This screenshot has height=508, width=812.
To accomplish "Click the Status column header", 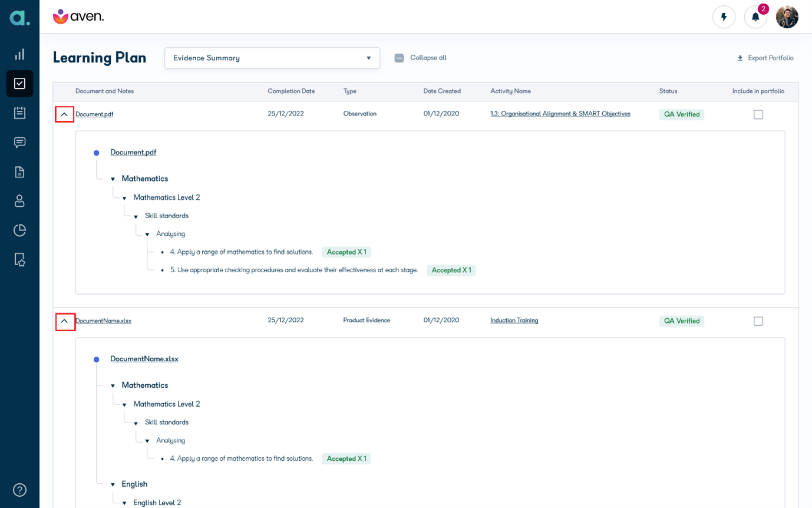I will pos(668,91).
